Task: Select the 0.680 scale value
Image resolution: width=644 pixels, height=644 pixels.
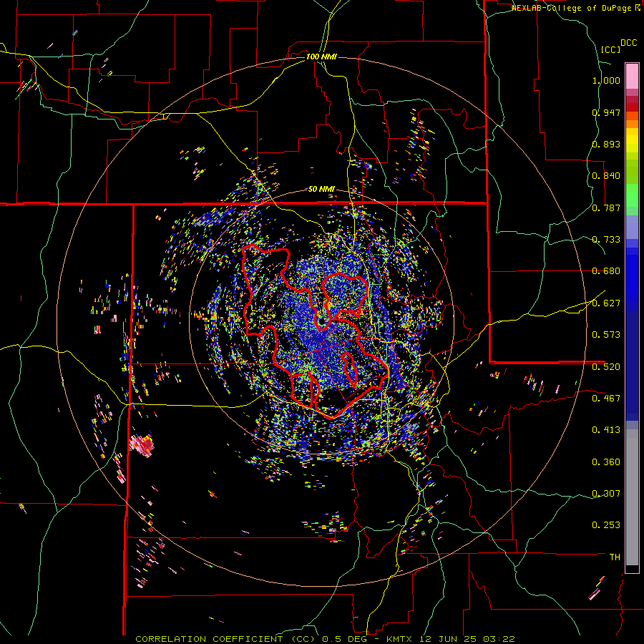Action: point(606,271)
